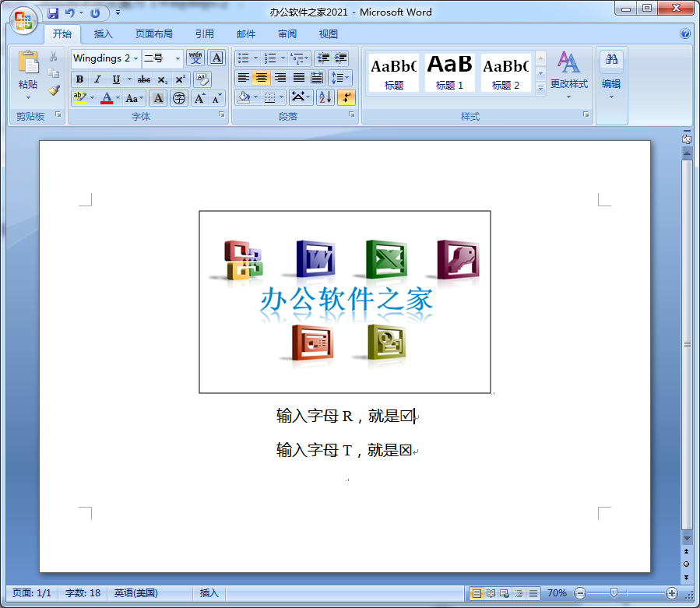The height and width of the screenshot is (608, 700).
Task: Select the 办公软件之家 image in document
Action: tap(345, 302)
